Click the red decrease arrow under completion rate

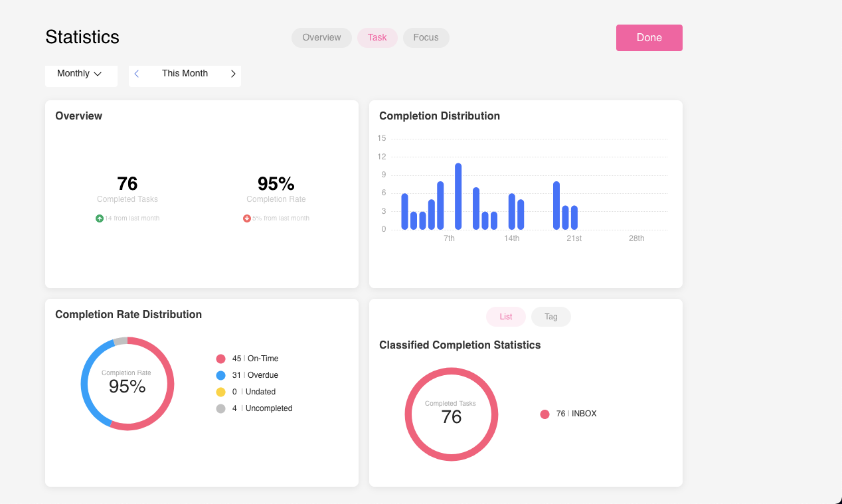tap(247, 218)
